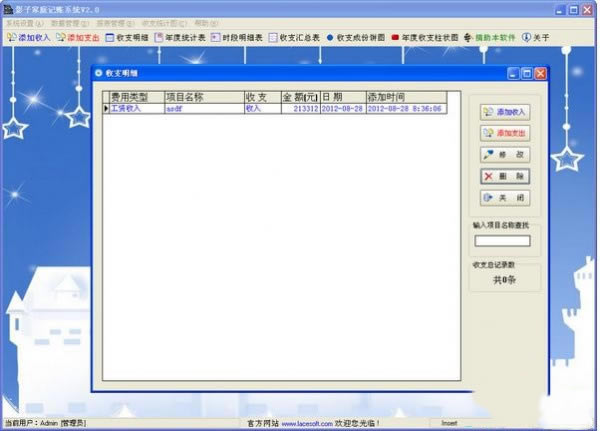Click the 添加时间 column header

point(407,97)
